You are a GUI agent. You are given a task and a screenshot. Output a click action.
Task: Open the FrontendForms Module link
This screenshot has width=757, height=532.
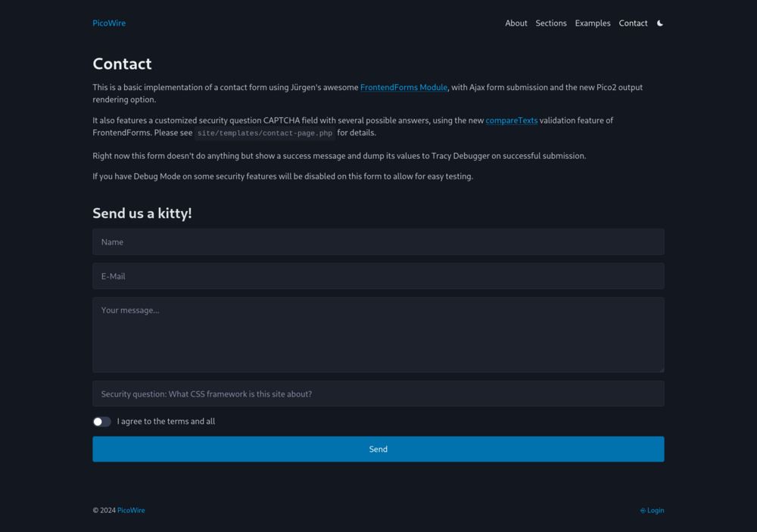403,87
